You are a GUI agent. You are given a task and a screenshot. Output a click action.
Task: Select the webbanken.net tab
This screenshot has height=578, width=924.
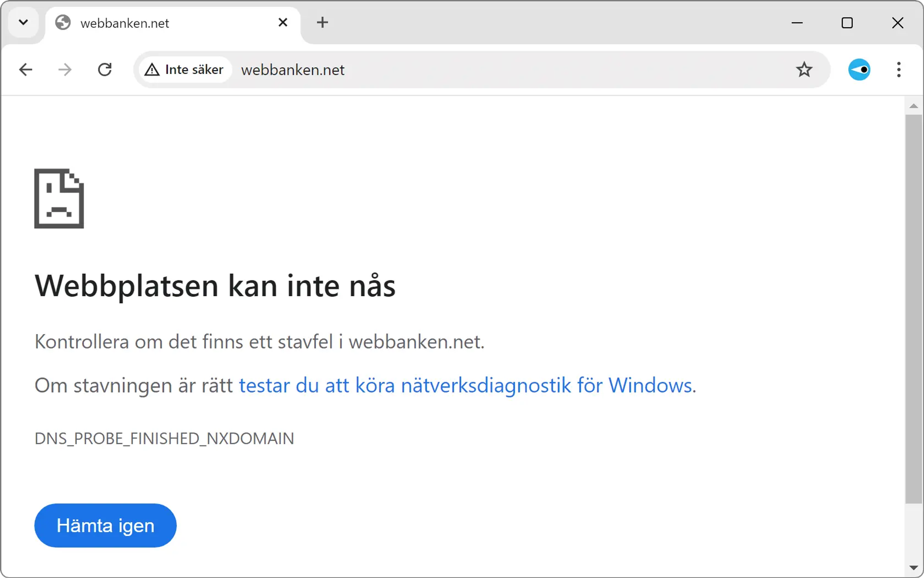coord(162,23)
